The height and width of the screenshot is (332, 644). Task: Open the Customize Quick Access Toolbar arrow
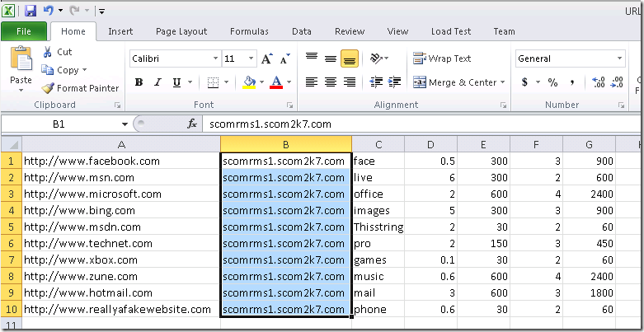click(x=102, y=12)
